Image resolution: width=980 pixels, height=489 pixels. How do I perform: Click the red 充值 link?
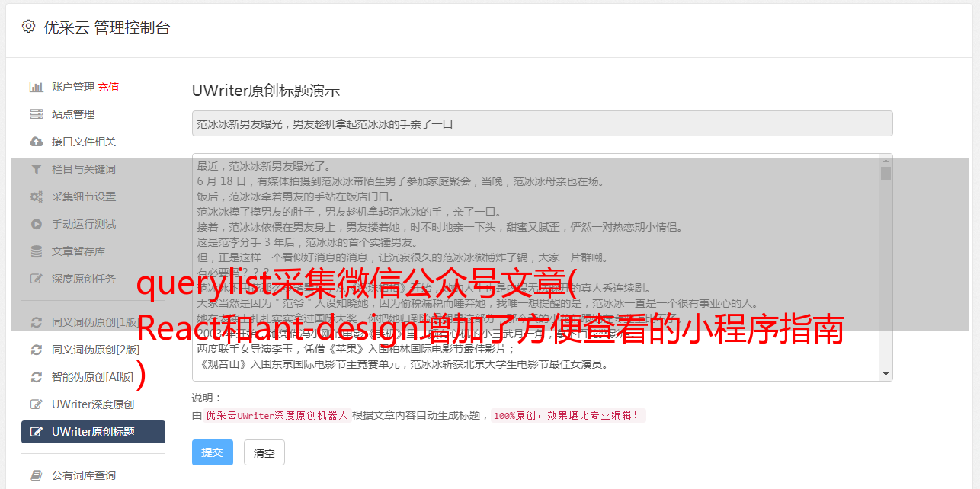click(108, 87)
